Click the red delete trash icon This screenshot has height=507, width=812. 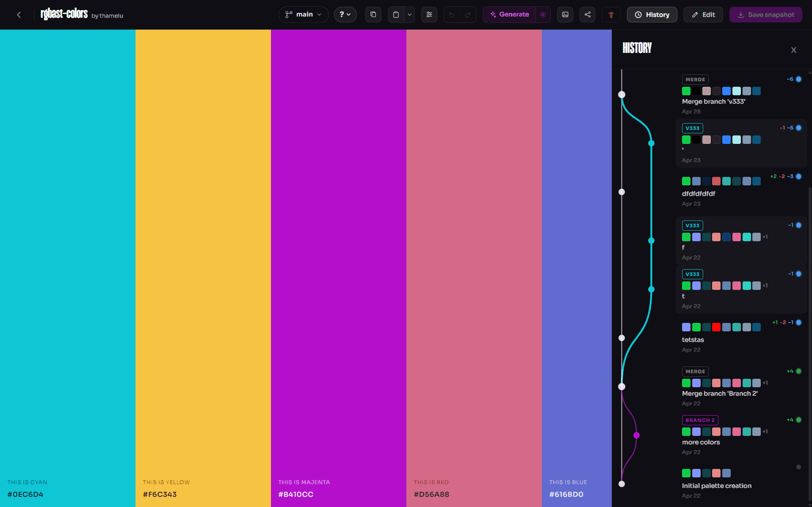611,14
